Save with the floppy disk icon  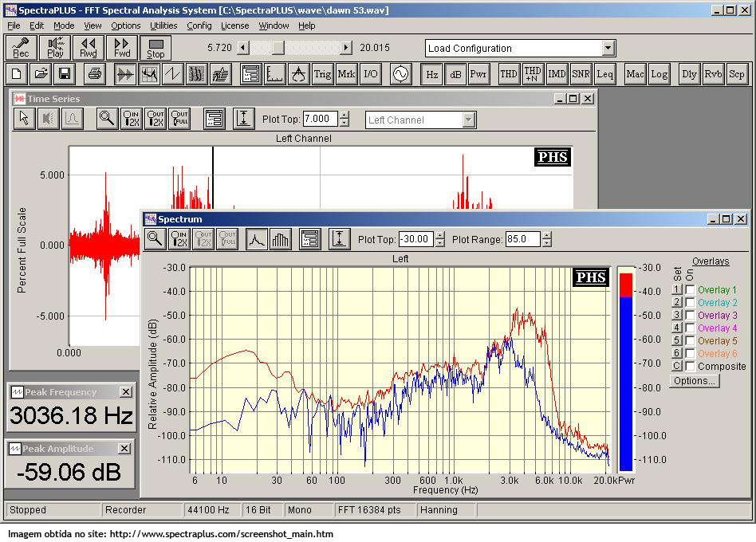(x=65, y=73)
